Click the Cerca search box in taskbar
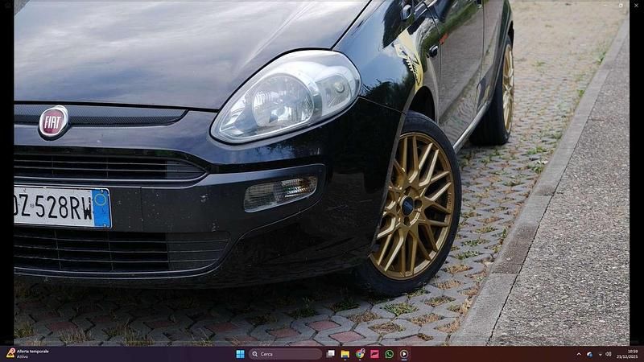 [285, 354]
